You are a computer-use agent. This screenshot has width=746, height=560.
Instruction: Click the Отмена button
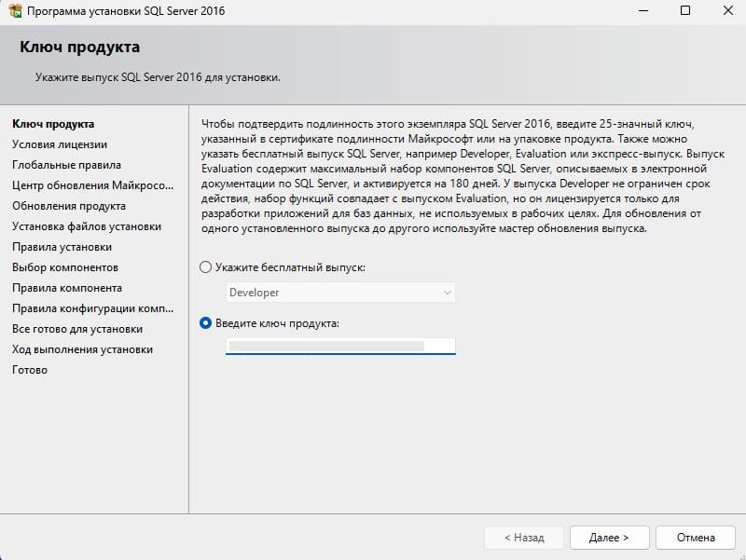click(696, 538)
